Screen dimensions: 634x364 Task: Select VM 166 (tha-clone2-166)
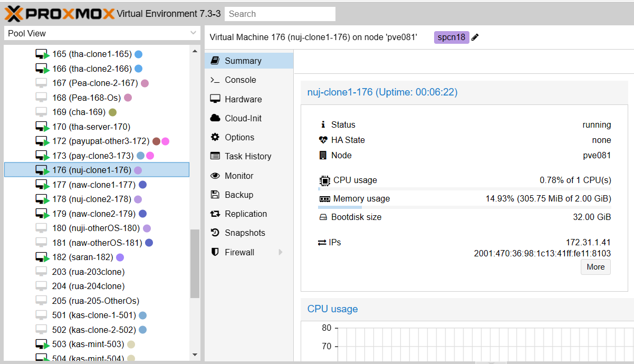coord(97,69)
